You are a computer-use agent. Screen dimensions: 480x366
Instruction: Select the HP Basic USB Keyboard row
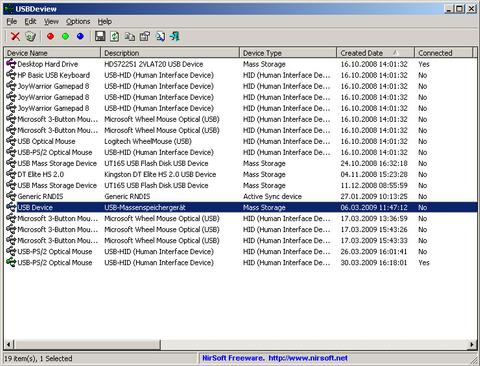click(x=240, y=75)
